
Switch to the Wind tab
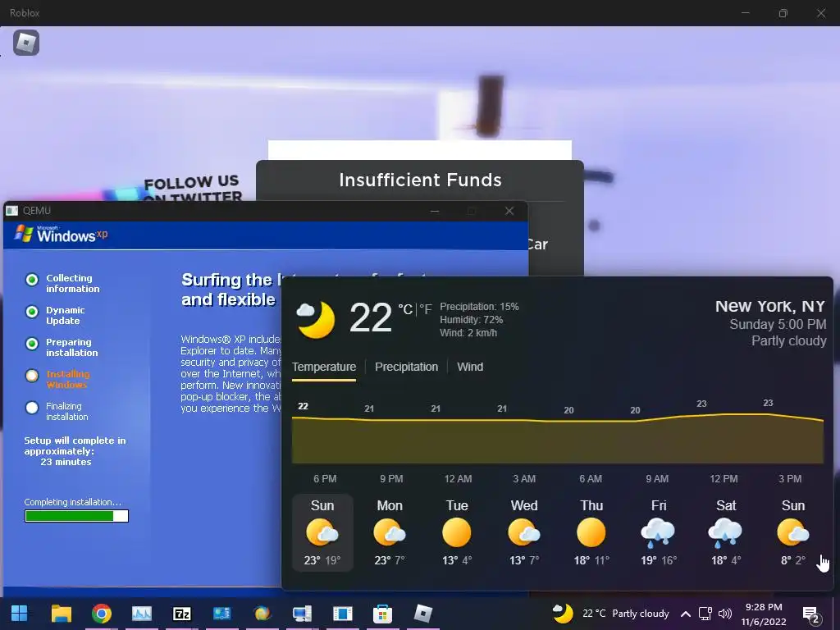(x=470, y=367)
